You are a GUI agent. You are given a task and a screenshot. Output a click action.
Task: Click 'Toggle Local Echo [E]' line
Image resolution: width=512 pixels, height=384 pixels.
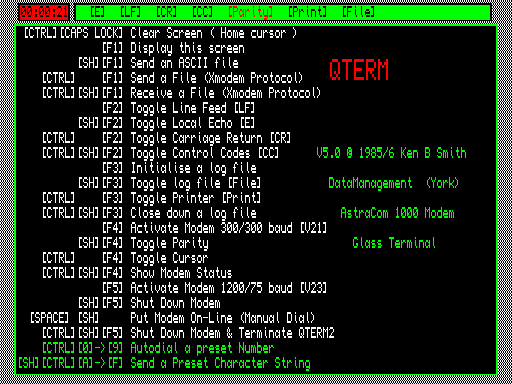pos(192,124)
